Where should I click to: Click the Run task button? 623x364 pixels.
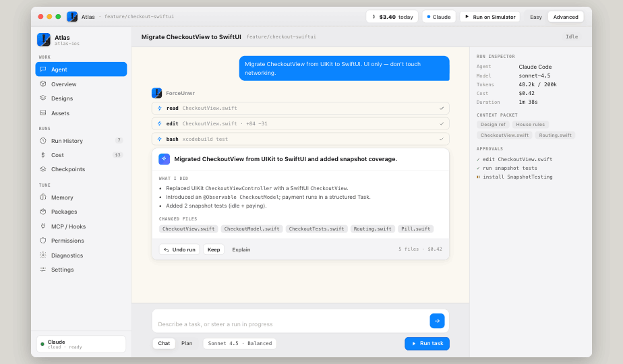(427, 343)
